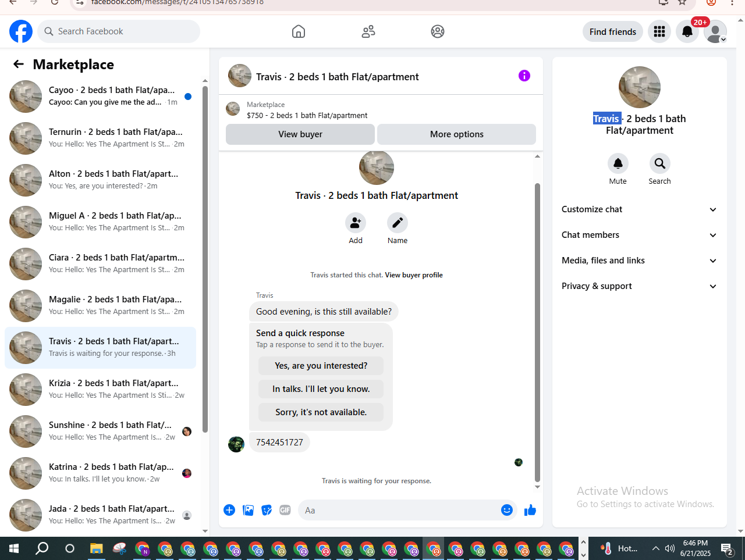
Task: Click the More options button
Action: coord(457,134)
